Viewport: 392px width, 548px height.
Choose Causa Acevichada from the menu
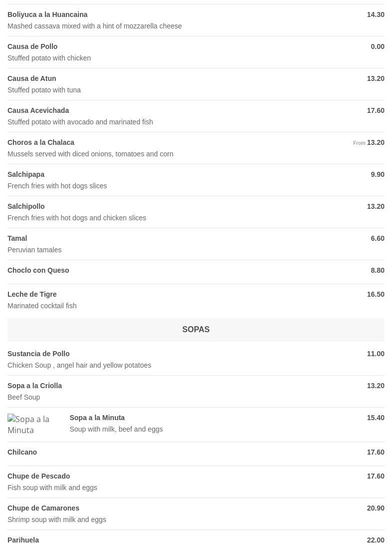click(38, 110)
